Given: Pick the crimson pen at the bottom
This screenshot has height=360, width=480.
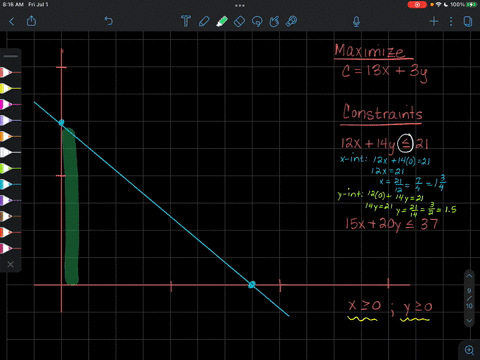Looking at the screenshot, I should (10, 248).
